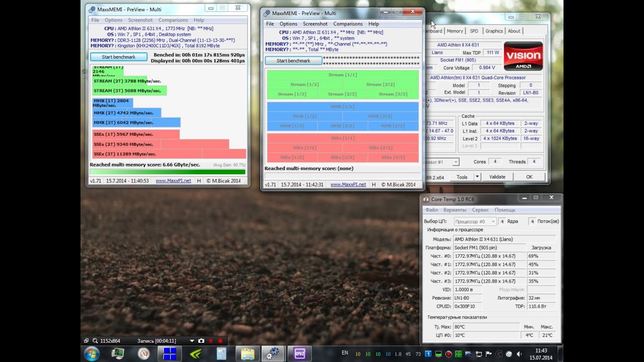Screen dimensions: 644x362
Task: Click the left MaxxMEMI title bar icon
Action: click(x=91, y=10)
